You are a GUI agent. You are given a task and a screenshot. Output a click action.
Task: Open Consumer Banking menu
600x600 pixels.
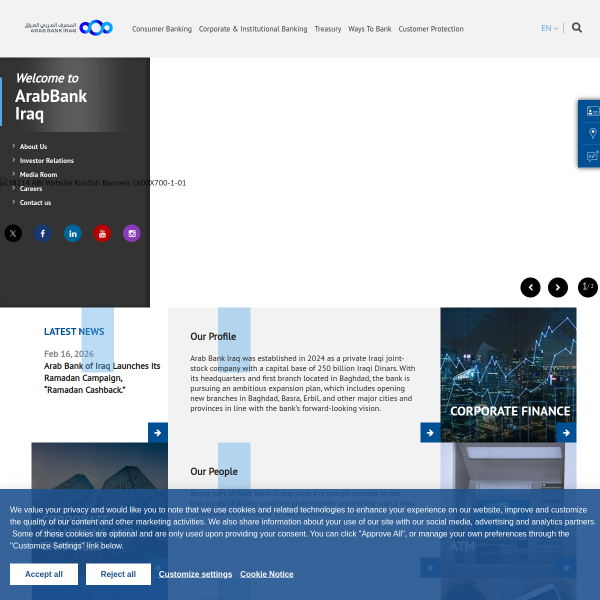coord(162,29)
